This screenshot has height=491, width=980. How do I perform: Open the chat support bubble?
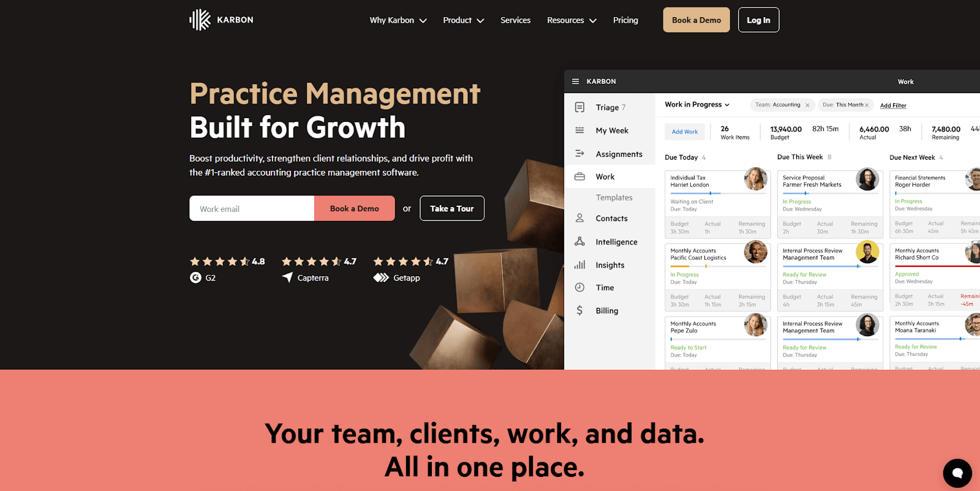point(957,473)
